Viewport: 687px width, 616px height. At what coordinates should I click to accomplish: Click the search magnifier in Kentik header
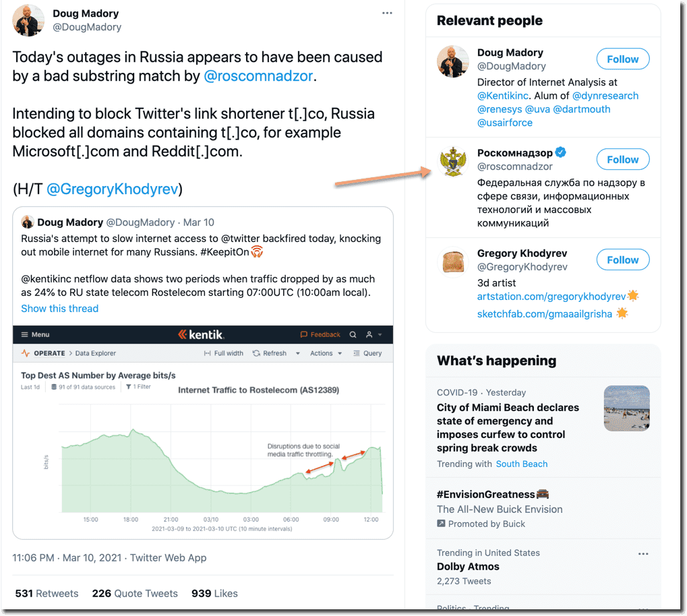(x=353, y=335)
